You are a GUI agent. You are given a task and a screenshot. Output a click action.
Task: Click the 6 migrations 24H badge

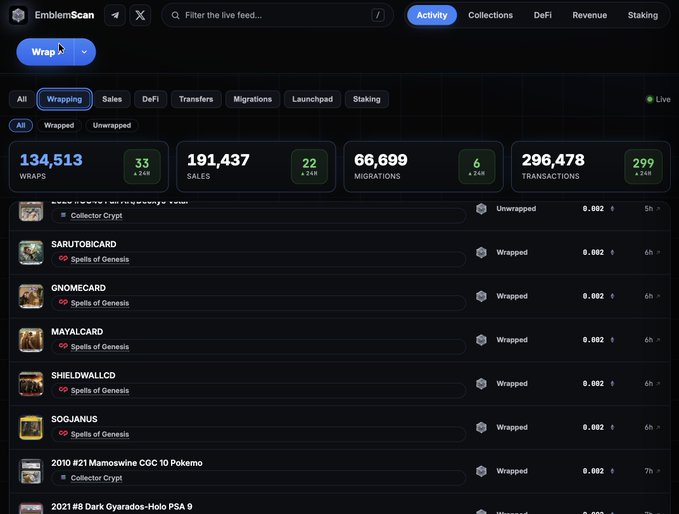click(x=477, y=167)
